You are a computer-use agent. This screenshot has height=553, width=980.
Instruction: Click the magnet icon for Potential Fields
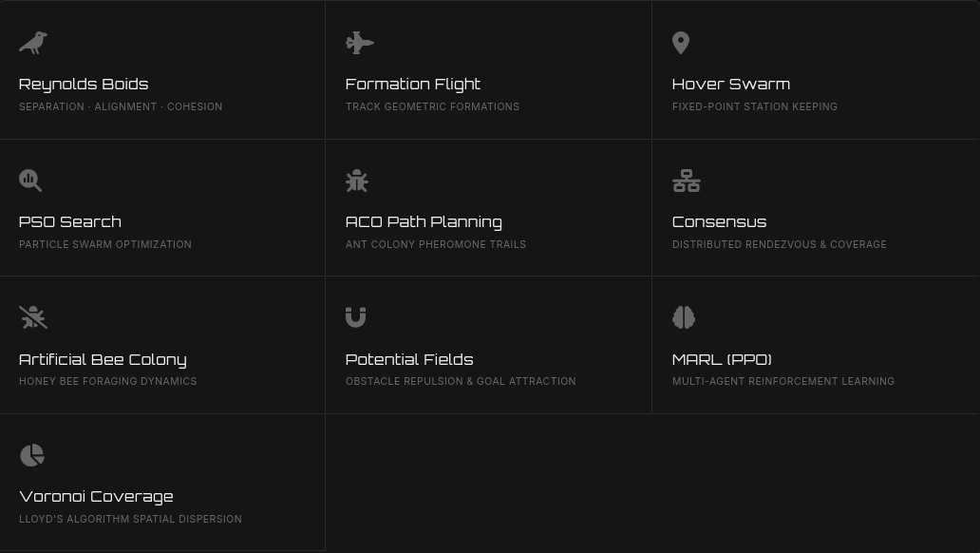click(x=355, y=317)
